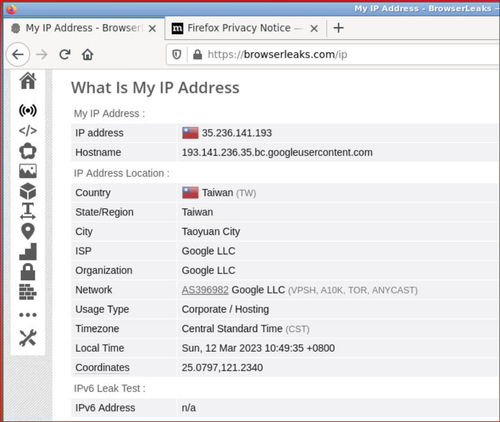The height and width of the screenshot is (422, 500).
Task: Open the Geolocation map-pin sidebar icon
Action: pyautogui.click(x=28, y=232)
